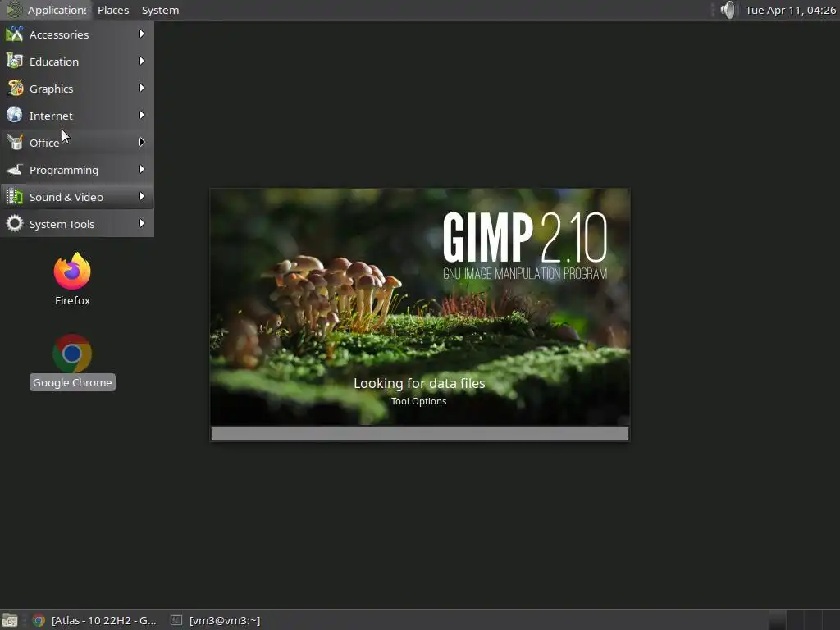Click the volume speaker icon
The image size is (840, 630).
click(728, 10)
